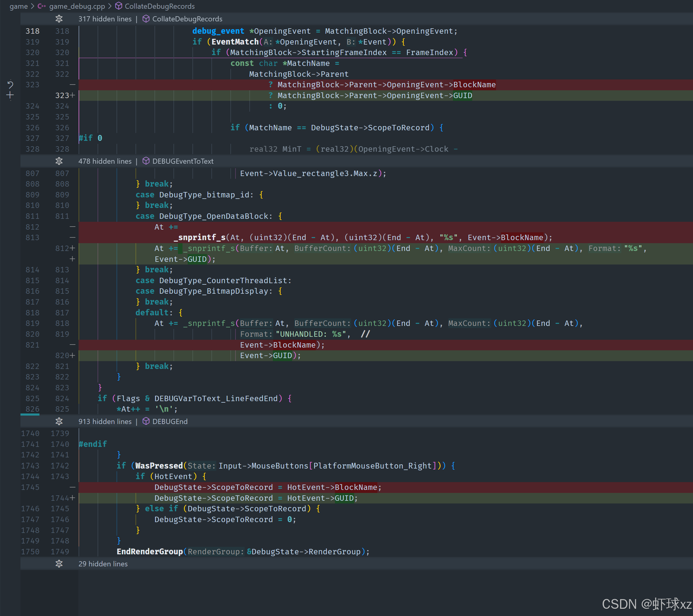693x616 pixels.
Task: Click the CollateDebugRecords cube icon in breadcrumb
Action: tap(119, 6)
